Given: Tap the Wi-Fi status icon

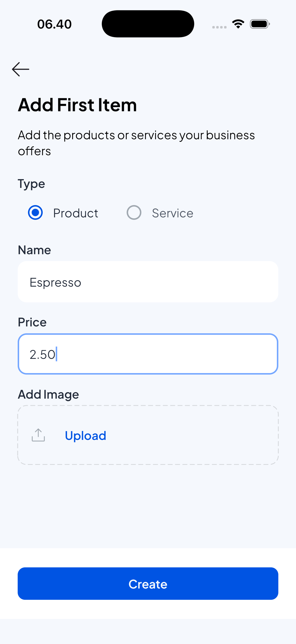Looking at the screenshot, I should [x=238, y=24].
